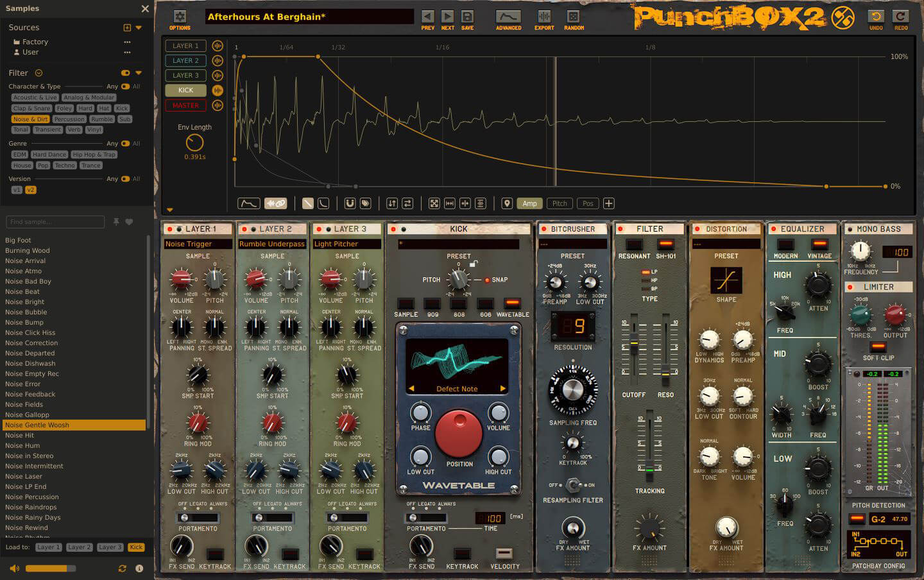
Task: Open Layer 1 sample name dropdown
Action: pos(198,244)
